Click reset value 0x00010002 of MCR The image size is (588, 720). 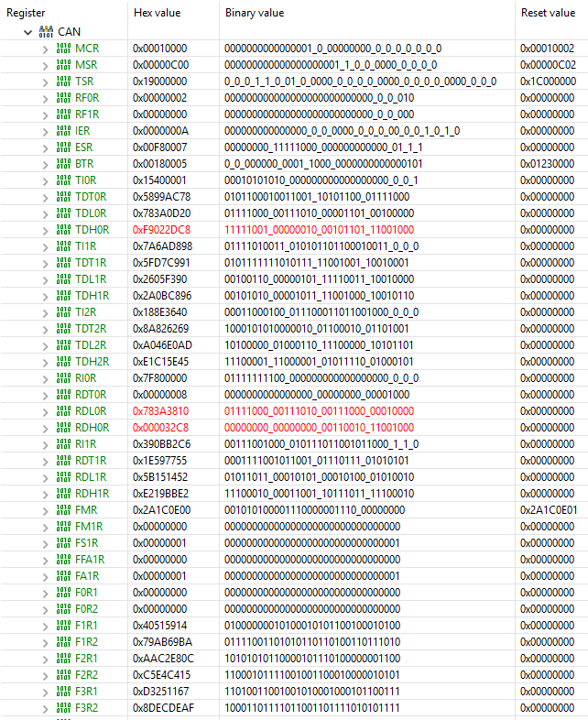click(x=547, y=49)
